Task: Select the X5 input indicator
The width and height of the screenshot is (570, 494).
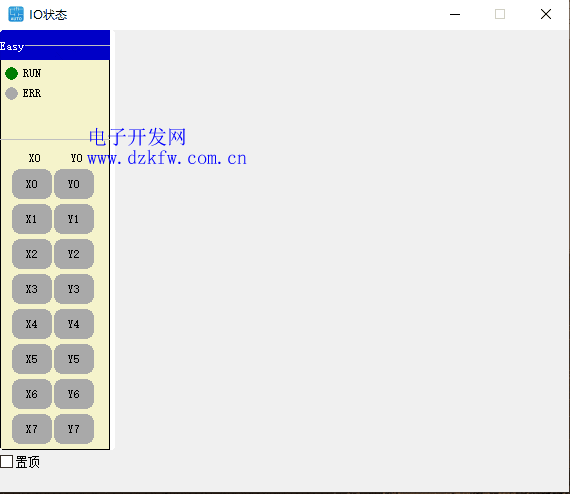Action: click(x=32, y=359)
